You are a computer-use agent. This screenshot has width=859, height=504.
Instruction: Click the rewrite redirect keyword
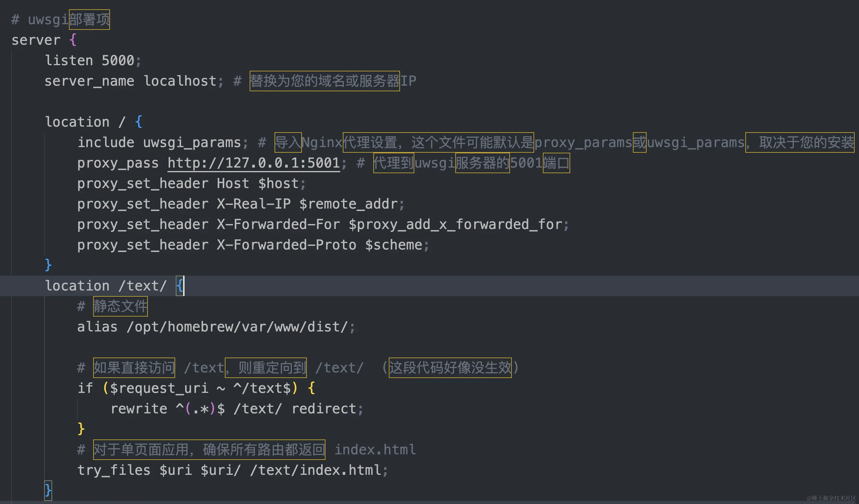tap(324, 409)
